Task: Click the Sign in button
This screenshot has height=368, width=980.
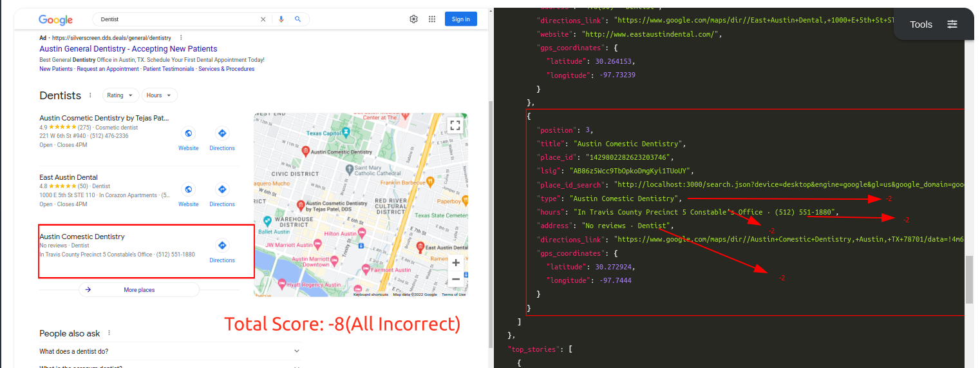Action: pyautogui.click(x=461, y=19)
